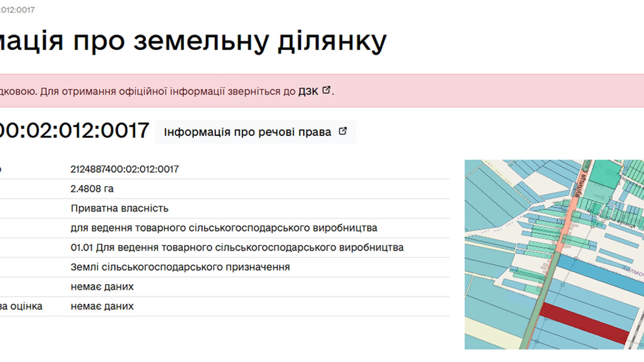This screenshot has height=362, width=644.
Task: Select для ведення товарного сільськогосподарського виробництва row
Action: 224,228
